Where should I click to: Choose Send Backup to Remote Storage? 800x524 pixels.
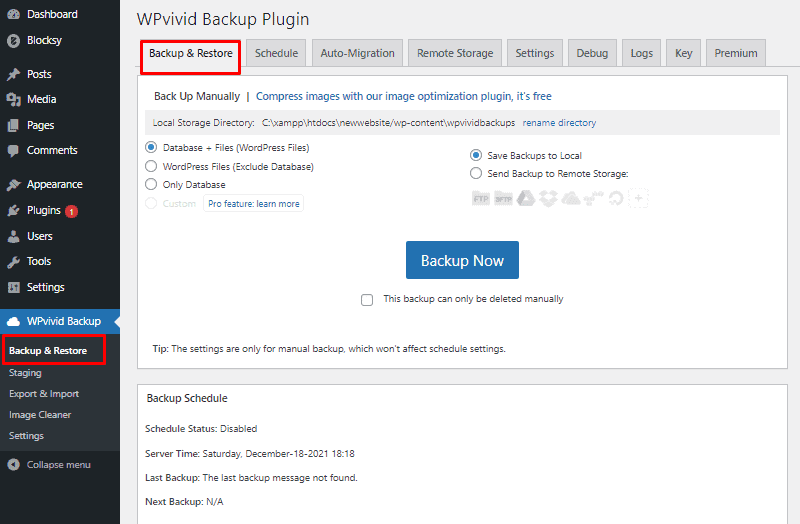[x=476, y=173]
